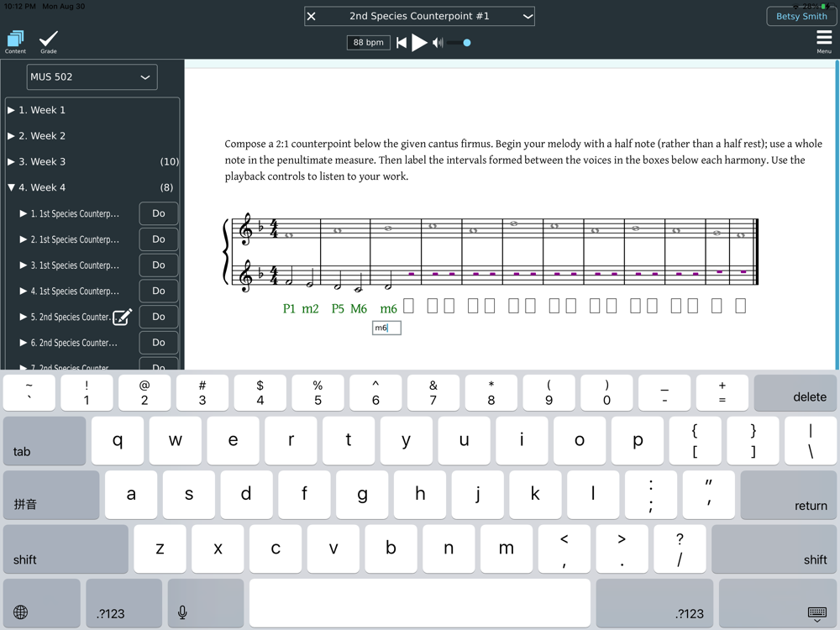
Task: Click Do for 6. 2nd Species Counterpoint
Action: [159, 343]
